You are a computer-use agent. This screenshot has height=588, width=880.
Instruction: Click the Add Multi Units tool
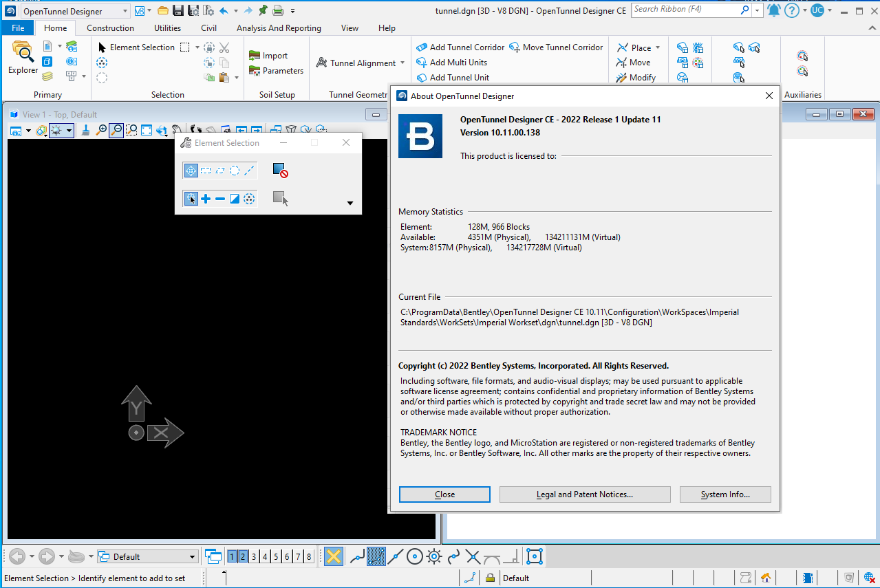[451, 63]
